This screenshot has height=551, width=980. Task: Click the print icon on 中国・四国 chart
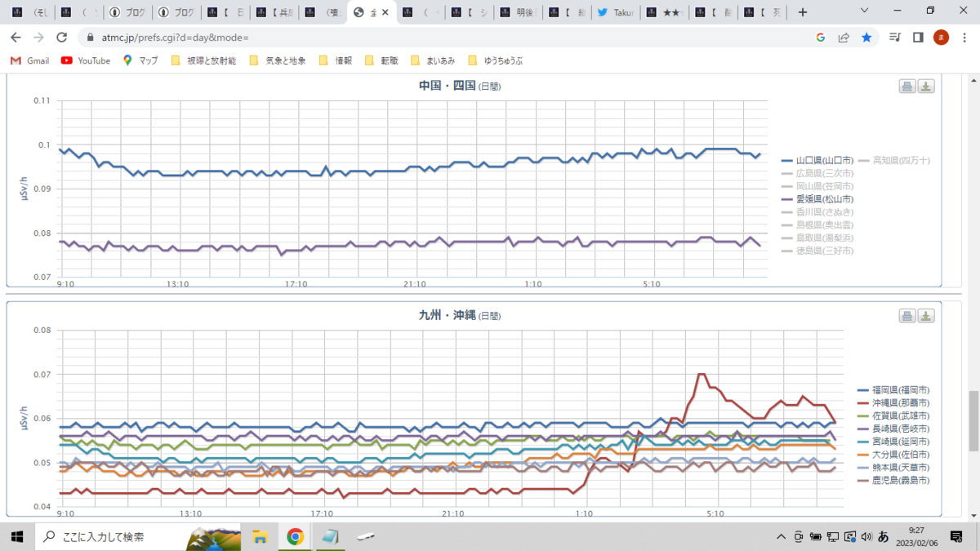point(907,87)
